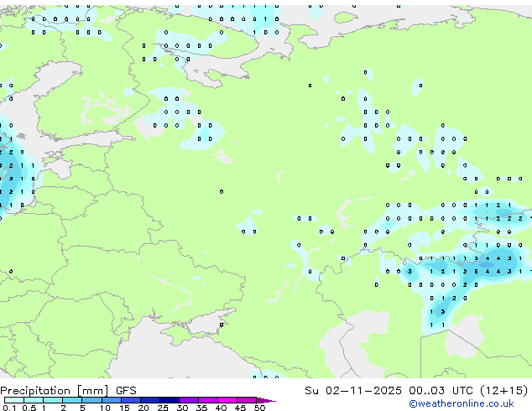Image resolution: width=532 pixels, height=411 pixels.
Task: Click the 30–35 mm purple legend swatch
Action: click(x=188, y=400)
